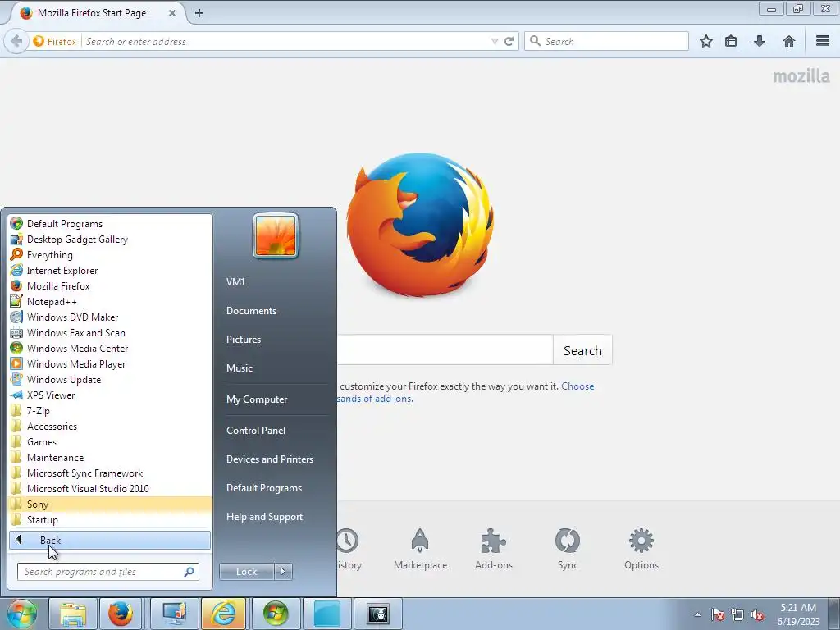Open Sync from the start page
Image resolution: width=840 pixels, height=630 pixels.
tap(568, 549)
